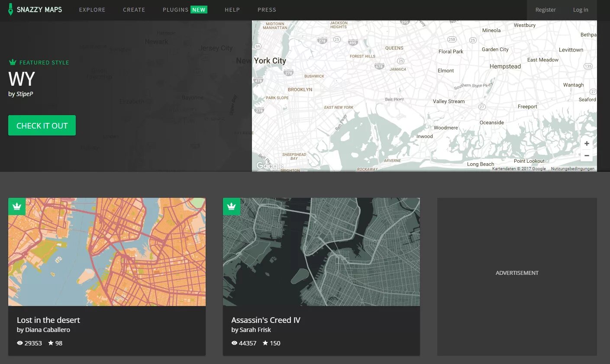Click the view count 29353
Screen dimensions: 610x364
pyautogui.click(x=33, y=343)
